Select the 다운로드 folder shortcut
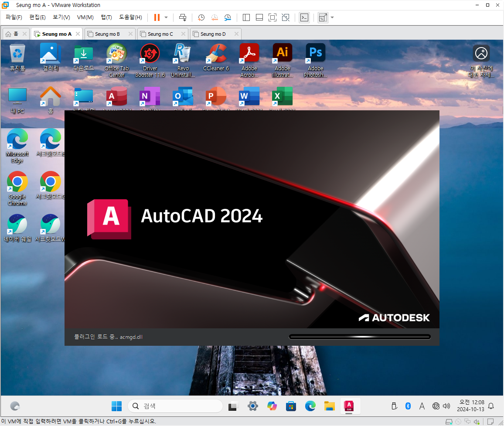Image resolution: width=504 pixels, height=426 pixels. (x=84, y=58)
